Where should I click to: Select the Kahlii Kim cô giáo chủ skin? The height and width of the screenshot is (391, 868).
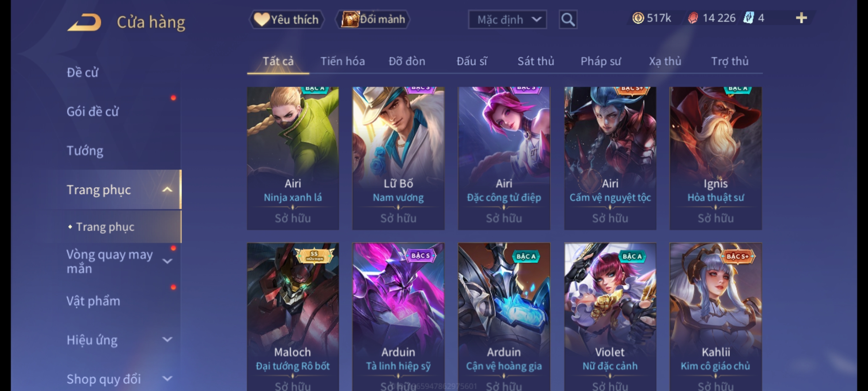715,316
